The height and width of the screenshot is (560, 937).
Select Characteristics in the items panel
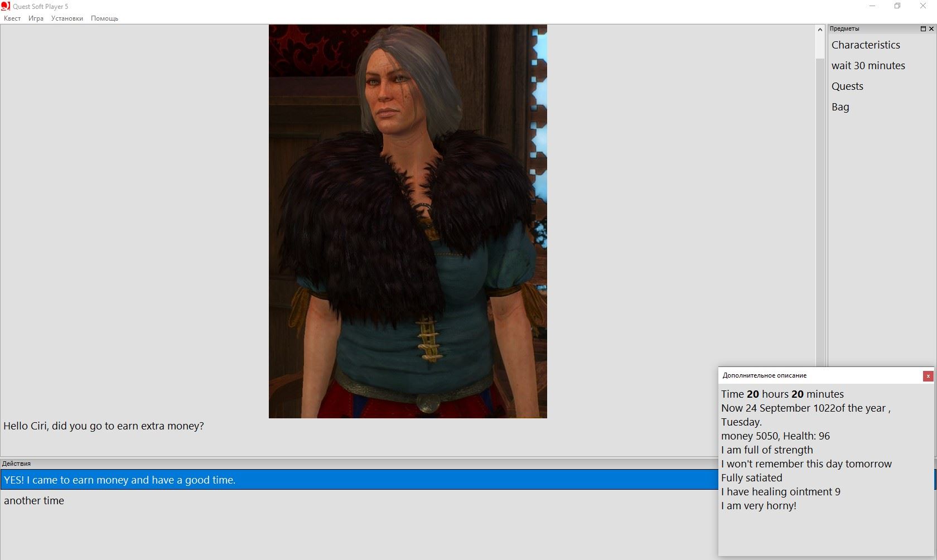pyautogui.click(x=866, y=45)
